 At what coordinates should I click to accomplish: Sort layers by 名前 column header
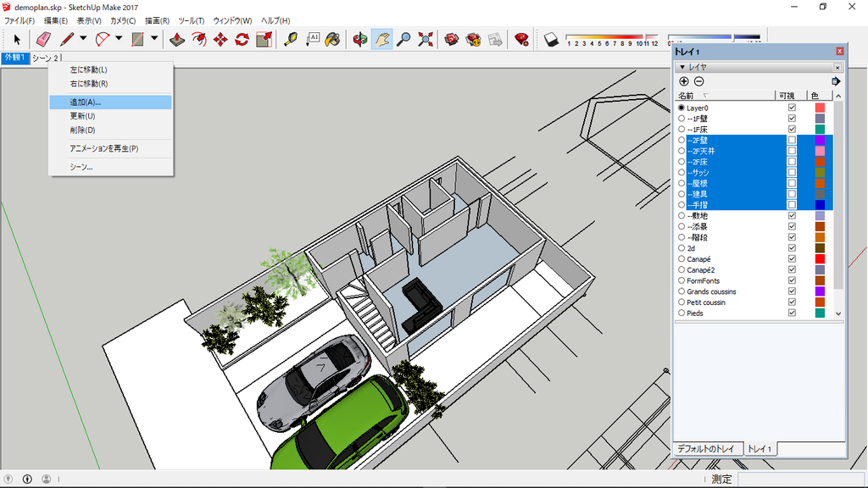pos(726,96)
